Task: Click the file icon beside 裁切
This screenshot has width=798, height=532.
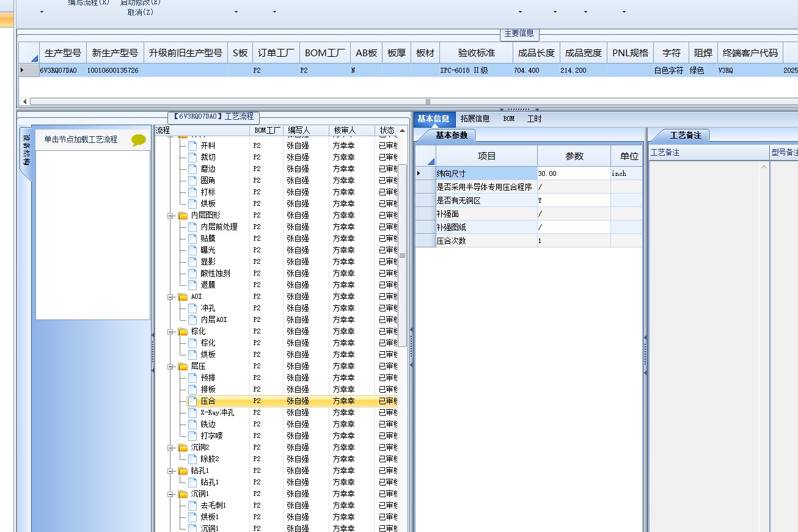Action: coord(192,157)
